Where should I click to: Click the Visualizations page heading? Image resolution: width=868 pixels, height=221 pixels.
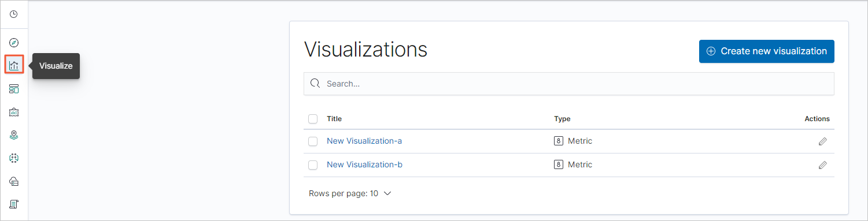(x=365, y=50)
